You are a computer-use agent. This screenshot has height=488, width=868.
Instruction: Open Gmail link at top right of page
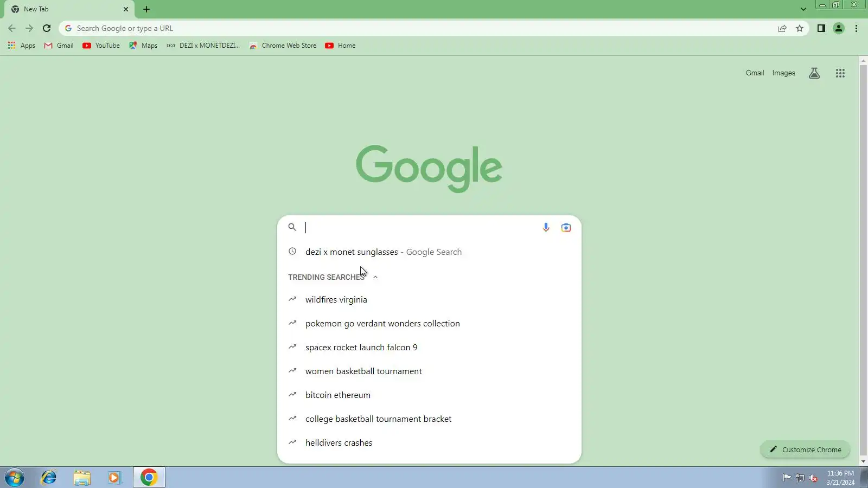[755, 73]
